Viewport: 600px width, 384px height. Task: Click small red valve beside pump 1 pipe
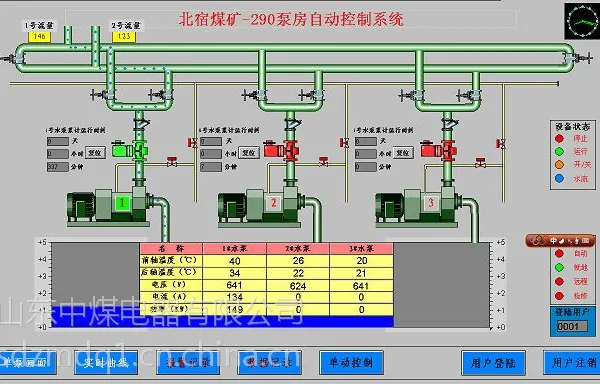(172, 162)
